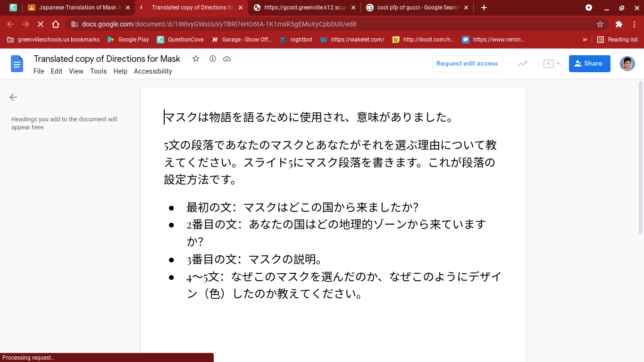Go to the Chrome home page button
Viewport: 644px width, 362px height.
56,24
